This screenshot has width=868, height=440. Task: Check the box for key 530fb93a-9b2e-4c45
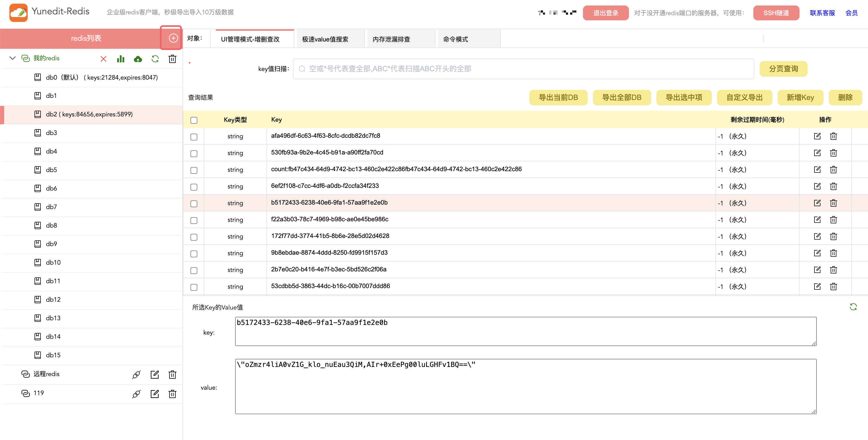(194, 153)
